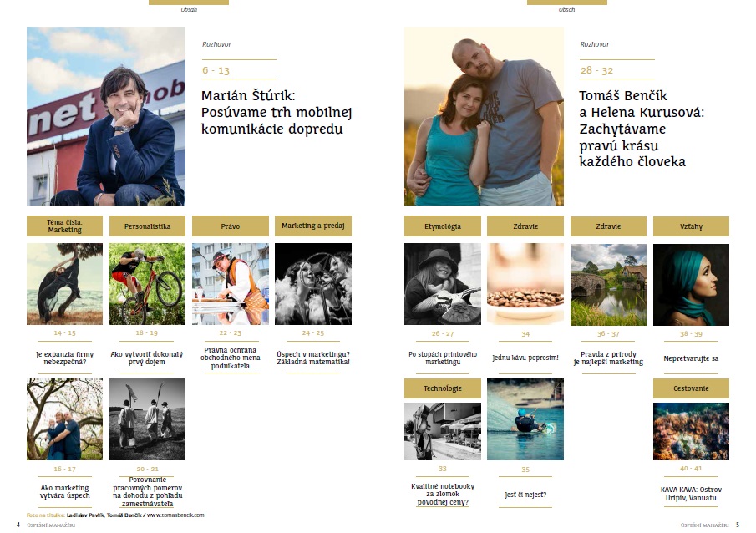Screen dimensions: 756x533
Task: Open article 'Je expanzia firmy nebezpečná?'
Action: pos(64,358)
